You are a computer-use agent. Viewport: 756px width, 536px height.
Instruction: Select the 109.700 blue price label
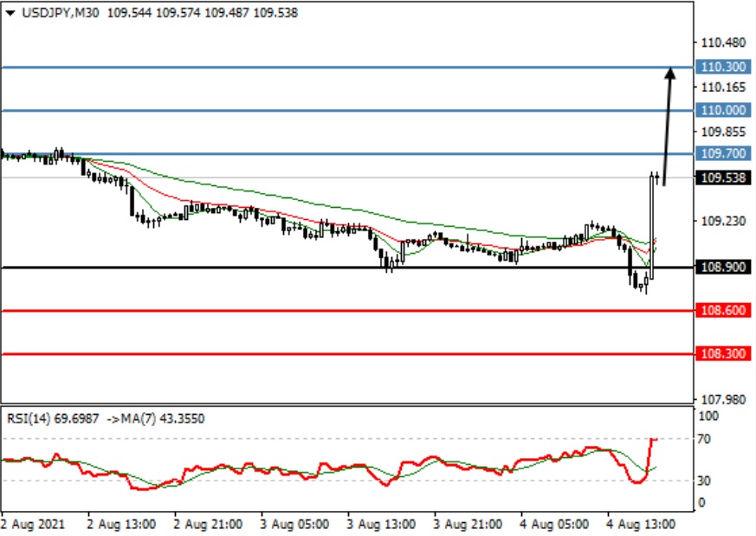pyautogui.click(x=723, y=153)
